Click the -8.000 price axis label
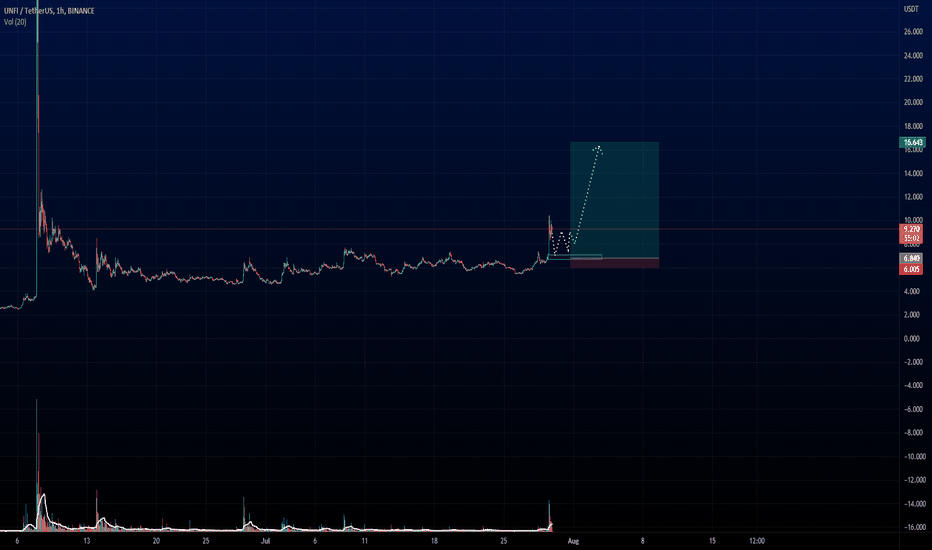 coord(913,433)
